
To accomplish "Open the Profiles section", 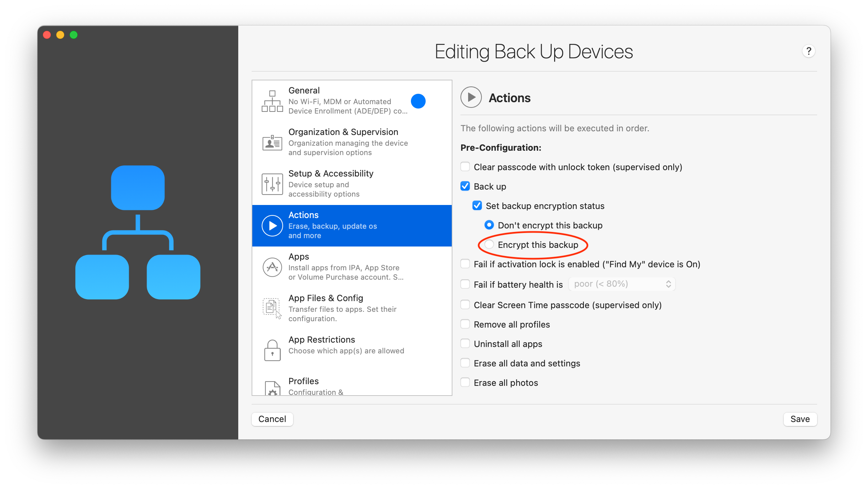I will (337, 385).
